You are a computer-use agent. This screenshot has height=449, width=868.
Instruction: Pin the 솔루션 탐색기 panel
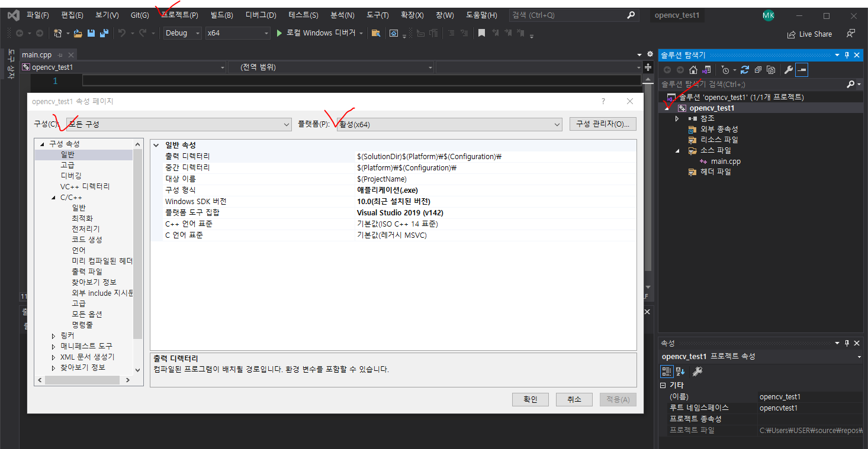(847, 55)
